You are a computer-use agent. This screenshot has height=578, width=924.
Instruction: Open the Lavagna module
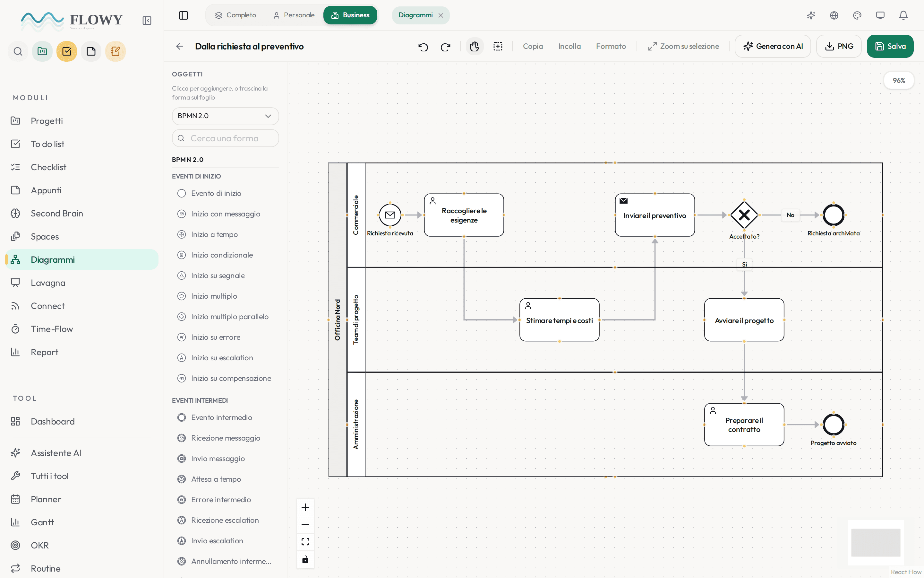click(82, 283)
